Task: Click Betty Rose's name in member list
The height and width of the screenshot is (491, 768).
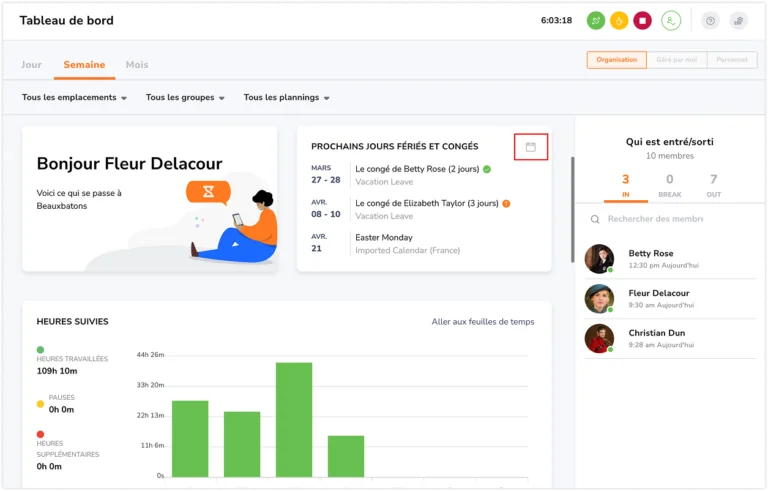Action: 651,253
